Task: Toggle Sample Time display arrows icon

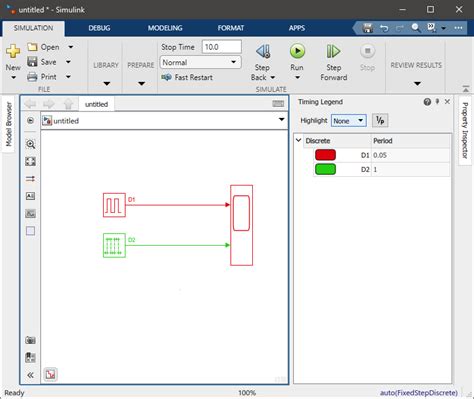Action: tap(30, 179)
